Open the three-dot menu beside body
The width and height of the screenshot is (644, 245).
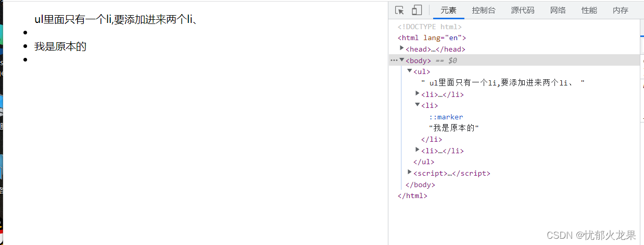[394, 60]
